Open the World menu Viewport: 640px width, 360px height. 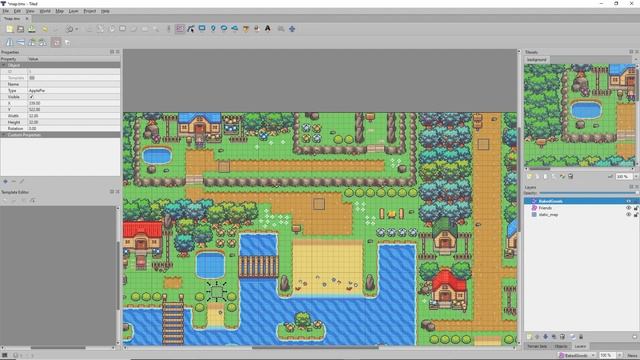45,11
